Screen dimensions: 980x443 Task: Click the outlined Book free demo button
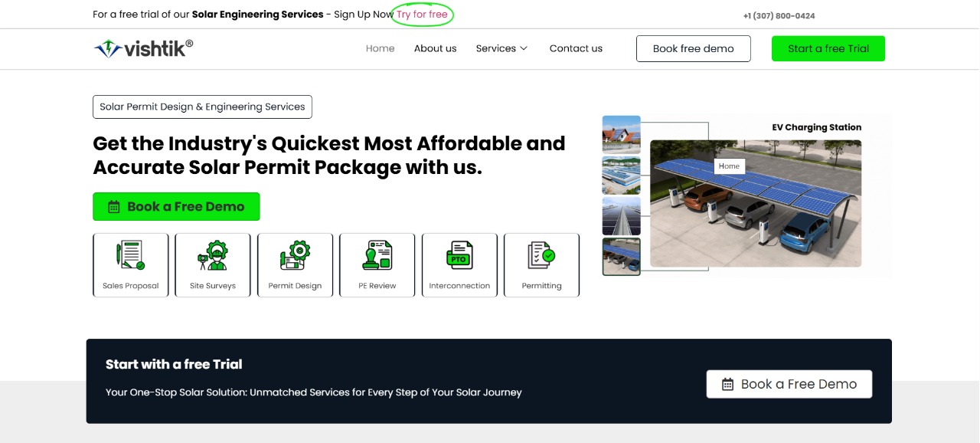coord(694,48)
